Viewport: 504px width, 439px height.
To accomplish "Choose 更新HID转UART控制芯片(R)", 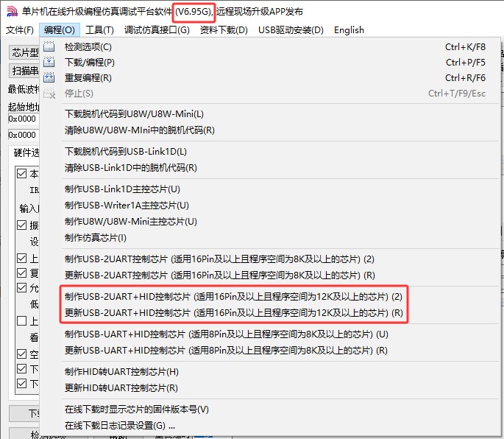I will [x=270, y=388].
